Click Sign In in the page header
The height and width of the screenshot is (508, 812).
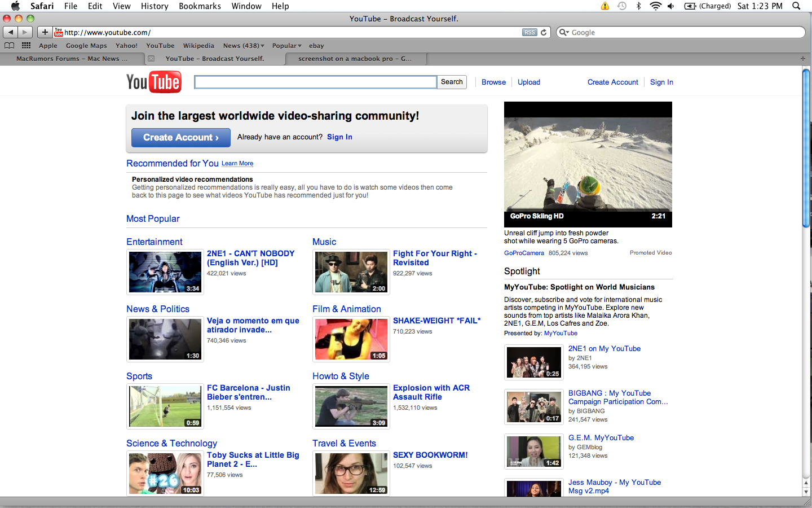tap(661, 82)
